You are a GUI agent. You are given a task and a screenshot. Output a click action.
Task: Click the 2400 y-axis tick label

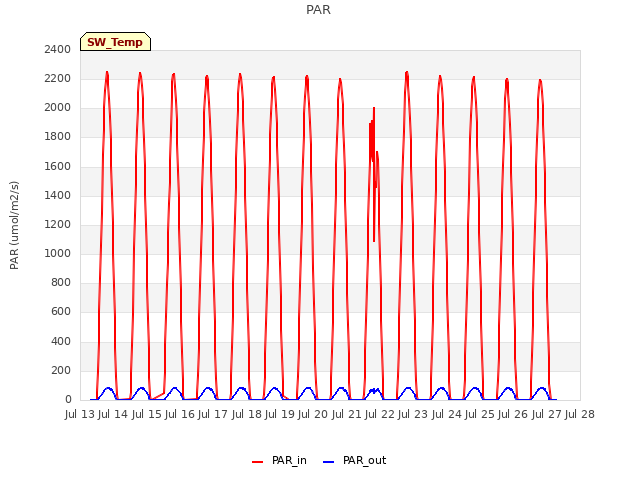tap(58, 49)
